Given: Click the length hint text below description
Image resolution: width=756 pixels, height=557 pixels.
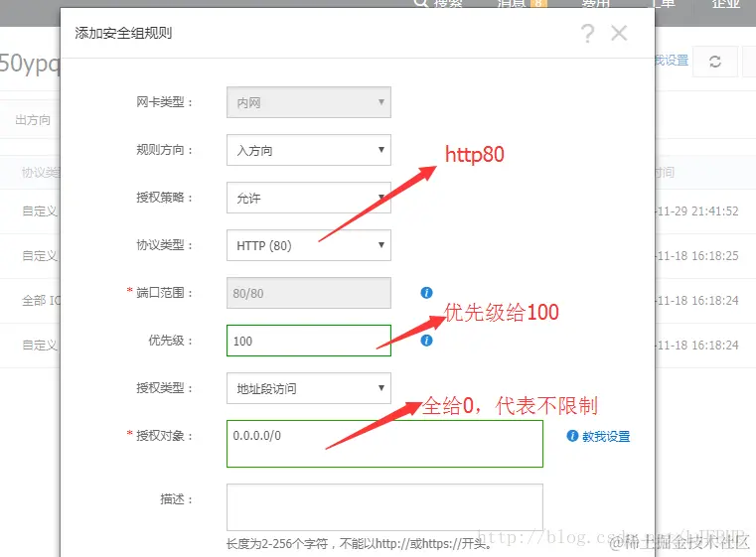Looking at the screenshot, I should click(x=360, y=544).
